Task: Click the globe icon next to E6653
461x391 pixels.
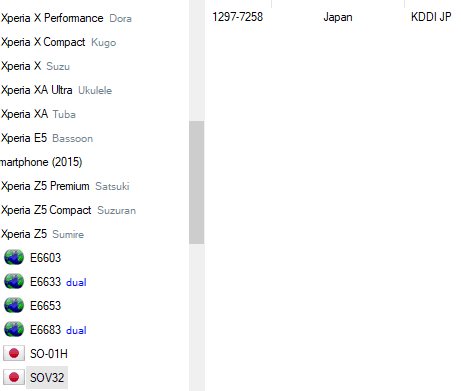Action: (x=14, y=305)
